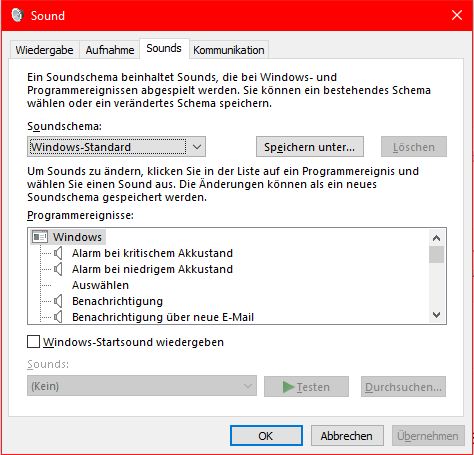474x455 pixels.
Task: Click the Speichern unter... button
Action: click(x=310, y=147)
